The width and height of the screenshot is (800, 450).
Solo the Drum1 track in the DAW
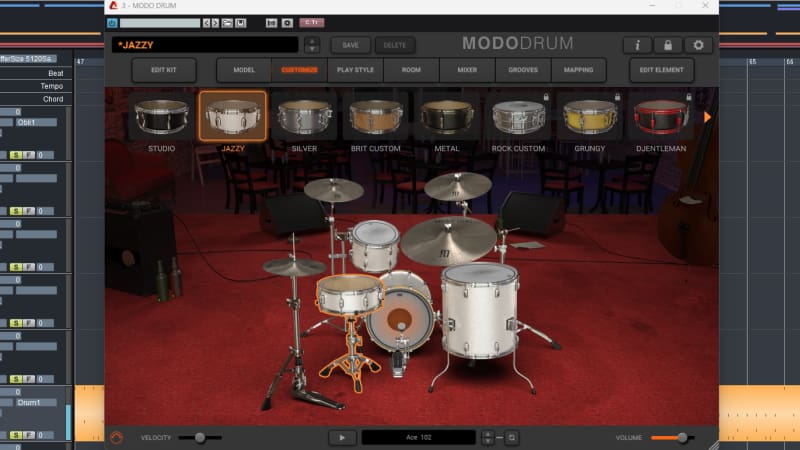pyautogui.click(x=16, y=435)
